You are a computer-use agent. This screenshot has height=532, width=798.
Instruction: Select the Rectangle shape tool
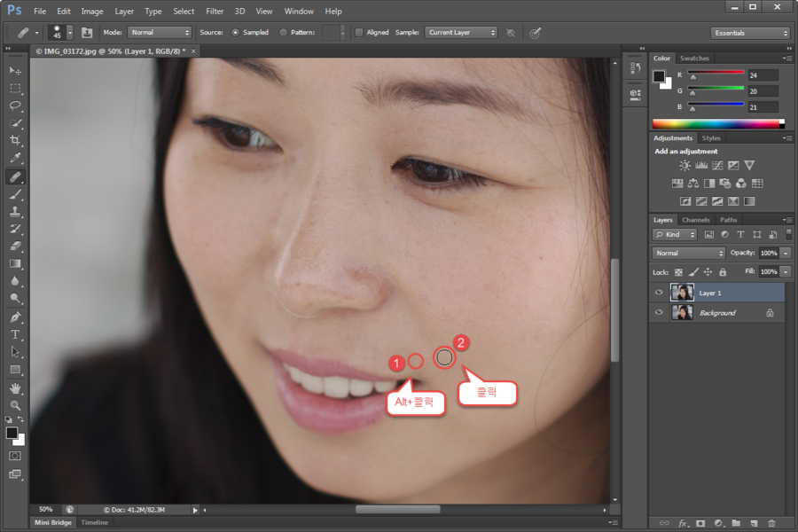tap(15, 370)
